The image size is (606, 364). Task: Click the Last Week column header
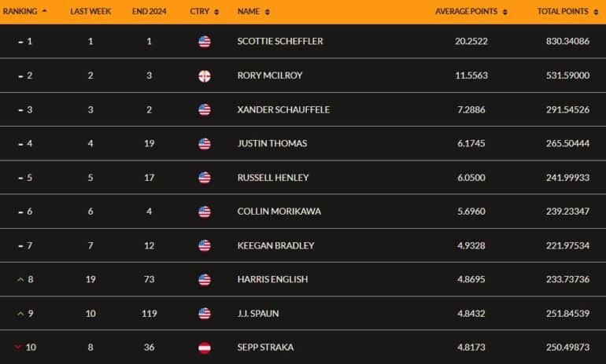click(91, 12)
